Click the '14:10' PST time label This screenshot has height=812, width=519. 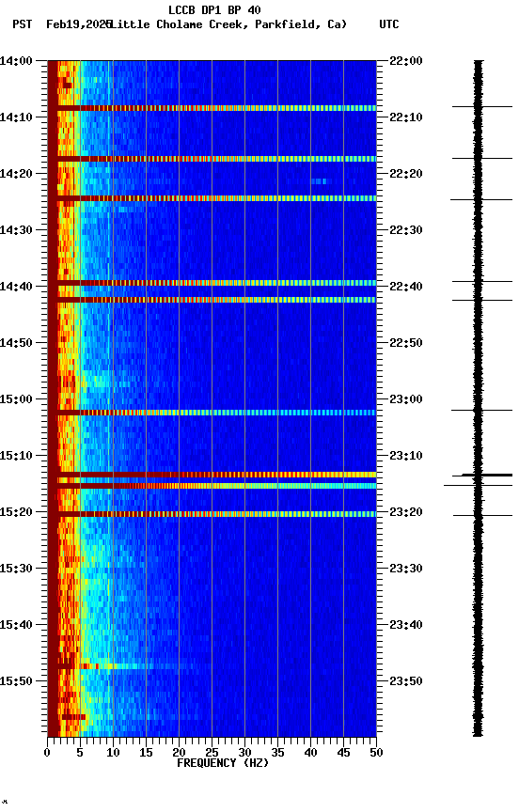(x=16, y=117)
